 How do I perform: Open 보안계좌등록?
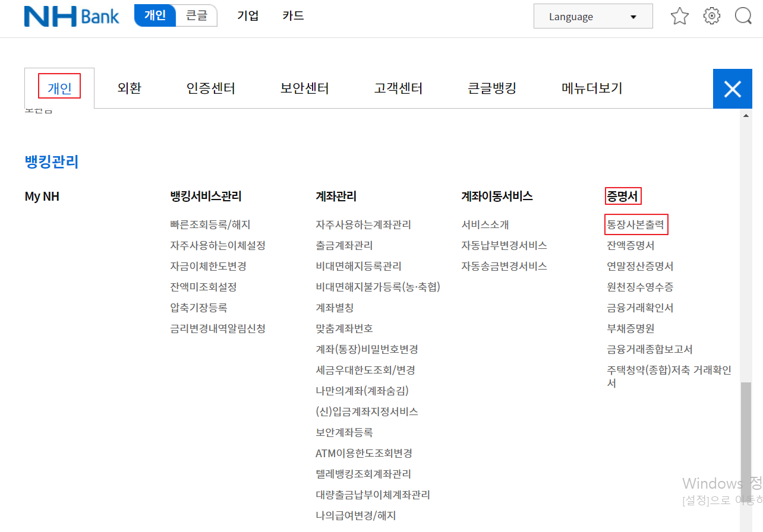(344, 432)
